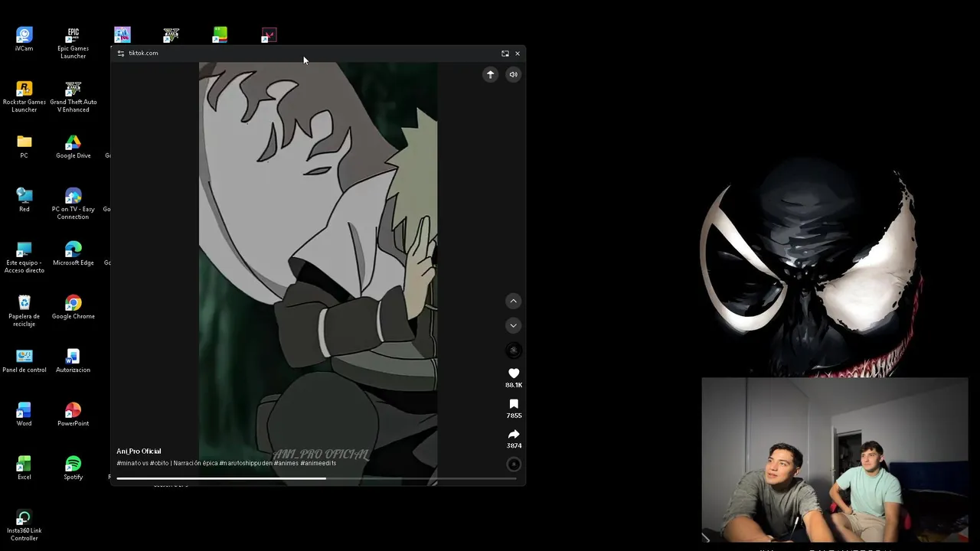
Task: Go to the previous TikTok video
Action: [514, 302]
